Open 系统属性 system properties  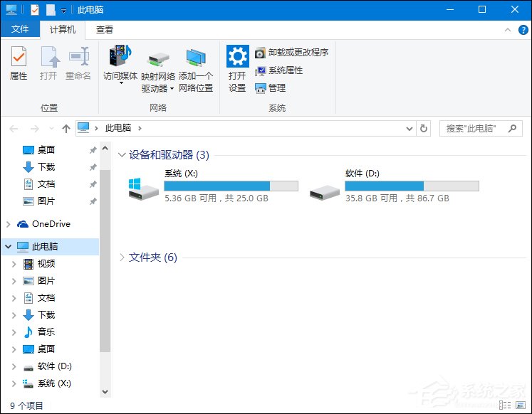tap(279, 70)
